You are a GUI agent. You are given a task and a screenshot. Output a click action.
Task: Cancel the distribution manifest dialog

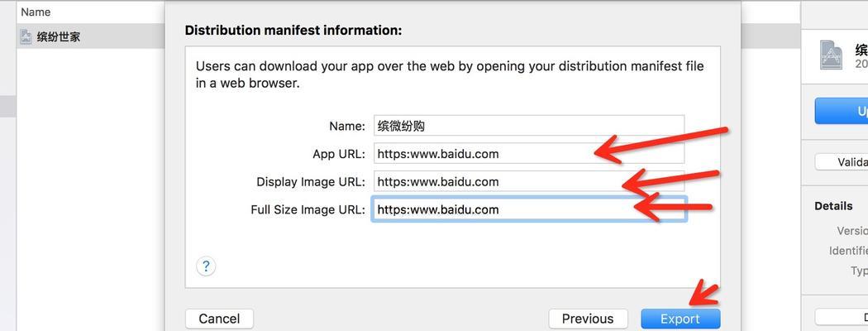click(x=219, y=319)
